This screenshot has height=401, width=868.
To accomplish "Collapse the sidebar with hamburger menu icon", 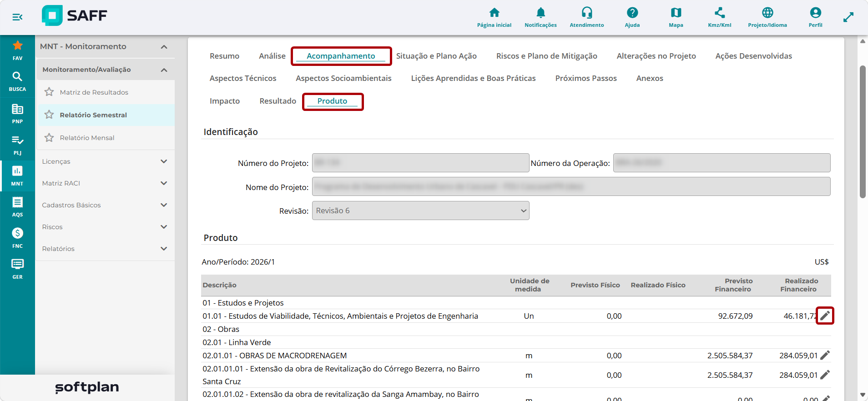I will pyautogui.click(x=17, y=17).
